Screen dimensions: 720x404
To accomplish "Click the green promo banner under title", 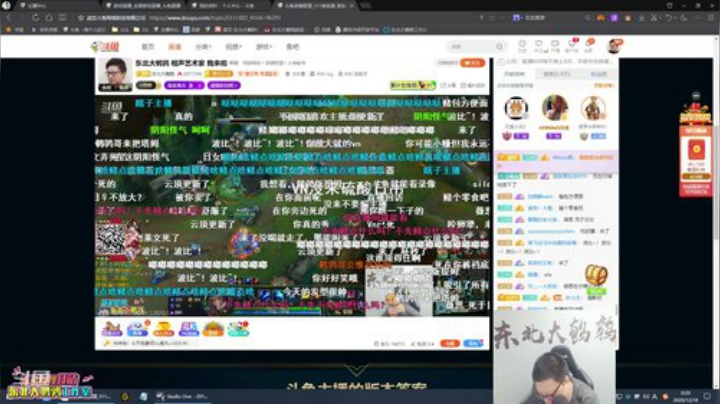I will tap(412, 85).
